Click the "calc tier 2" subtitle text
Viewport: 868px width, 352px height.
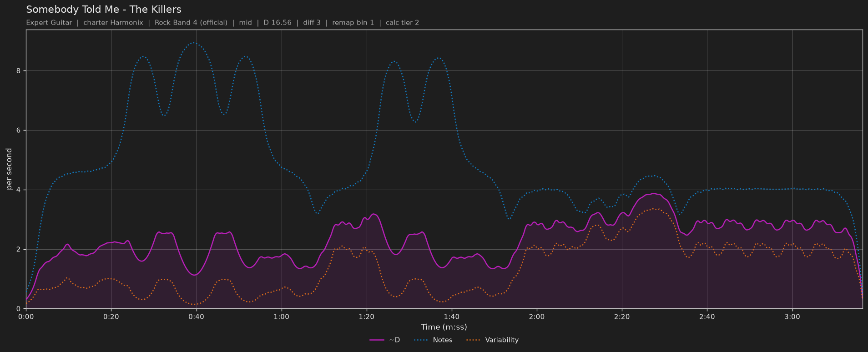click(402, 23)
